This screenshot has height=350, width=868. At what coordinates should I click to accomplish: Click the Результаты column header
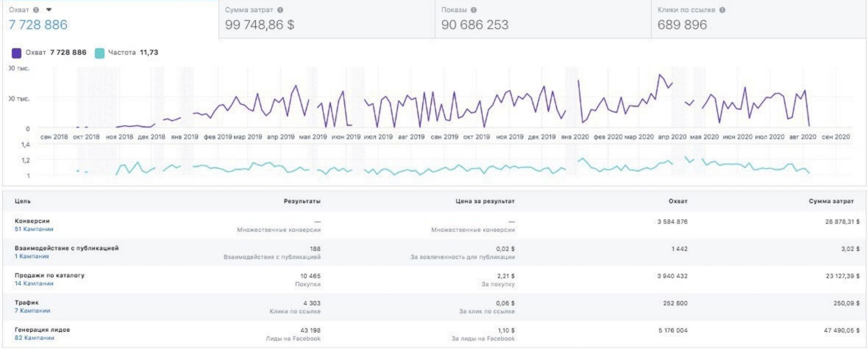[302, 201]
